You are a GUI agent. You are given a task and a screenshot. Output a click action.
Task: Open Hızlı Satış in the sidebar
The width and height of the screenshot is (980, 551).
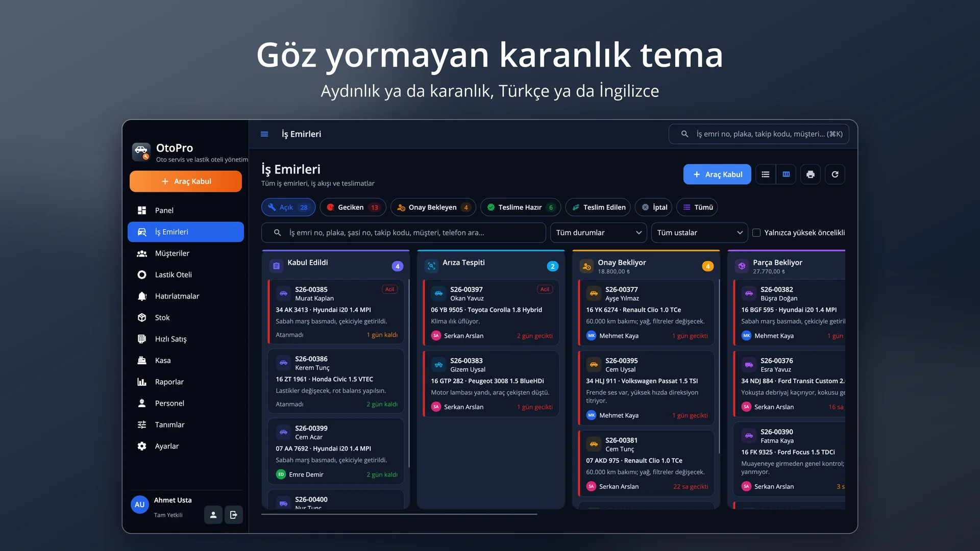[186, 339]
